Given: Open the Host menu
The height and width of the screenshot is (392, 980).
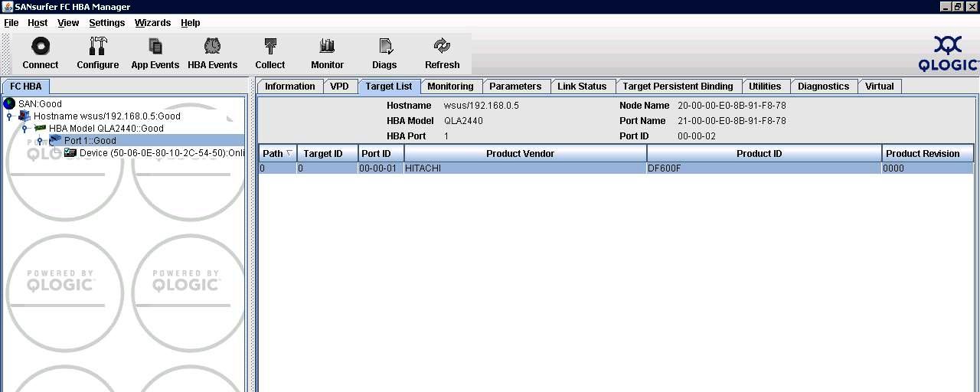Looking at the screenshot, I should click(x=38, y=23).
